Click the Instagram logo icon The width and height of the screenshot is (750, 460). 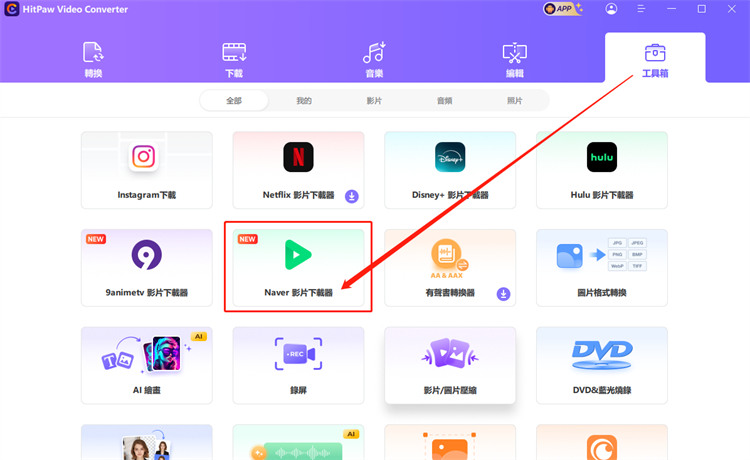[143, 156]
